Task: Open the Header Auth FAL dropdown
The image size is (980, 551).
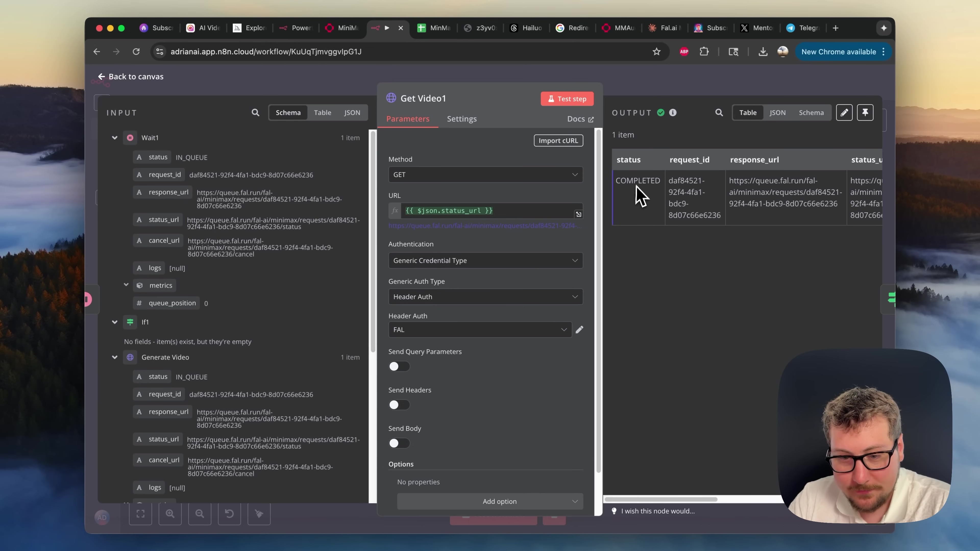Action: click(480, 330)
